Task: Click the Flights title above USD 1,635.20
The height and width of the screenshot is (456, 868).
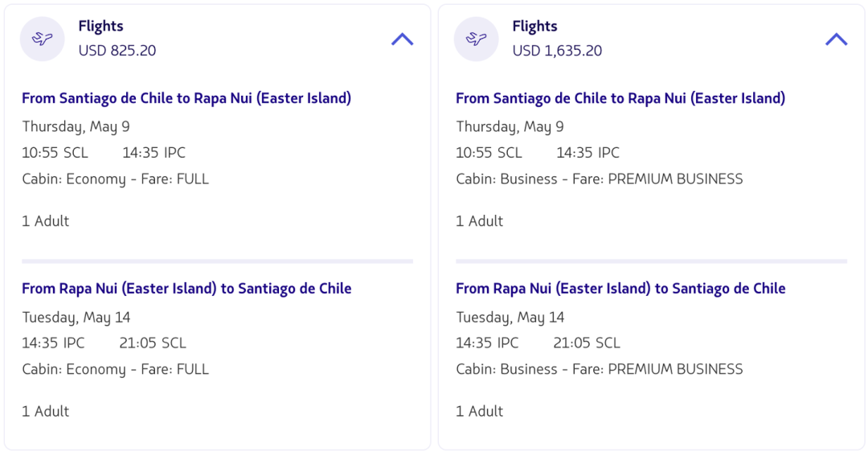Action: pos(534,27)
